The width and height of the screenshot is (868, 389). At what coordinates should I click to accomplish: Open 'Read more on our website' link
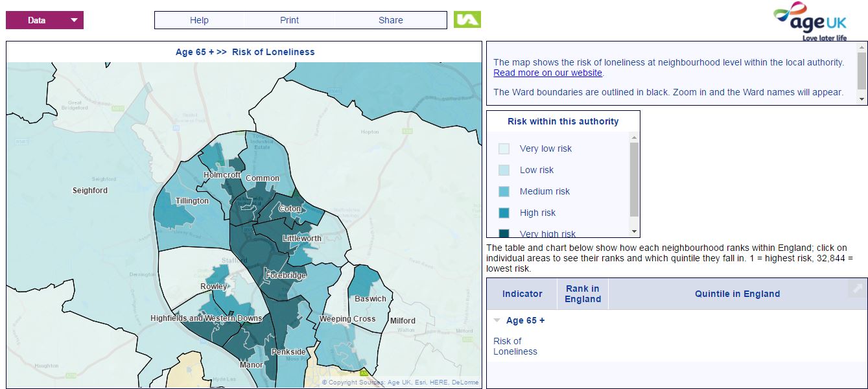click(x=547, y=73)
